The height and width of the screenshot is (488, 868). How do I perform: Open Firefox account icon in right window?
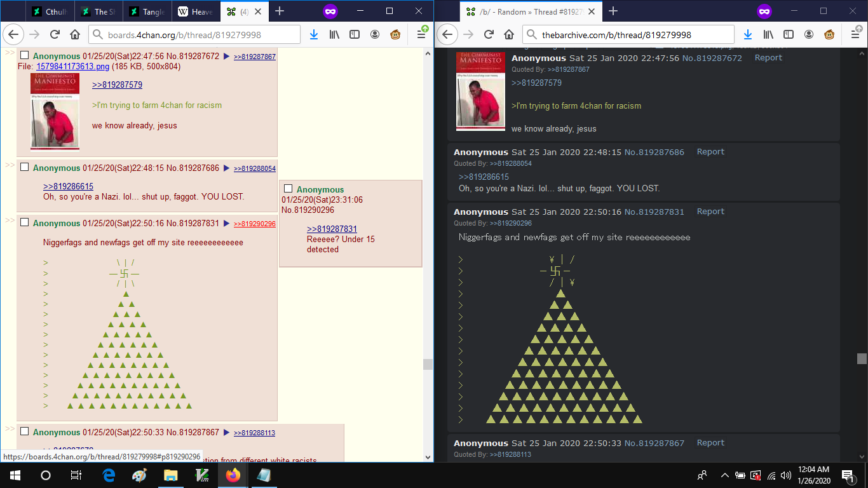coord(809,35)
